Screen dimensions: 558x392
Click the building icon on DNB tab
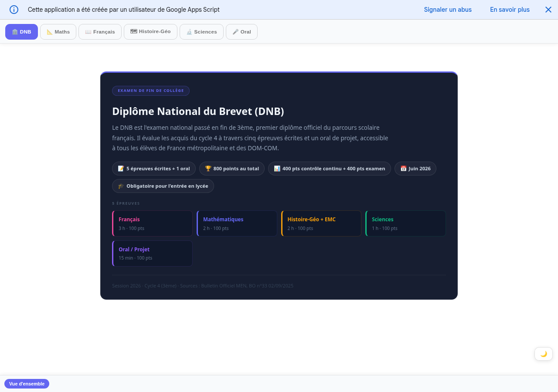15,32
